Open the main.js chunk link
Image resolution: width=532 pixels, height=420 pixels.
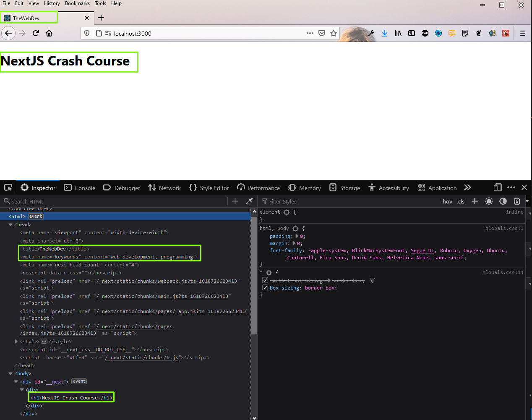pos(162,296)
